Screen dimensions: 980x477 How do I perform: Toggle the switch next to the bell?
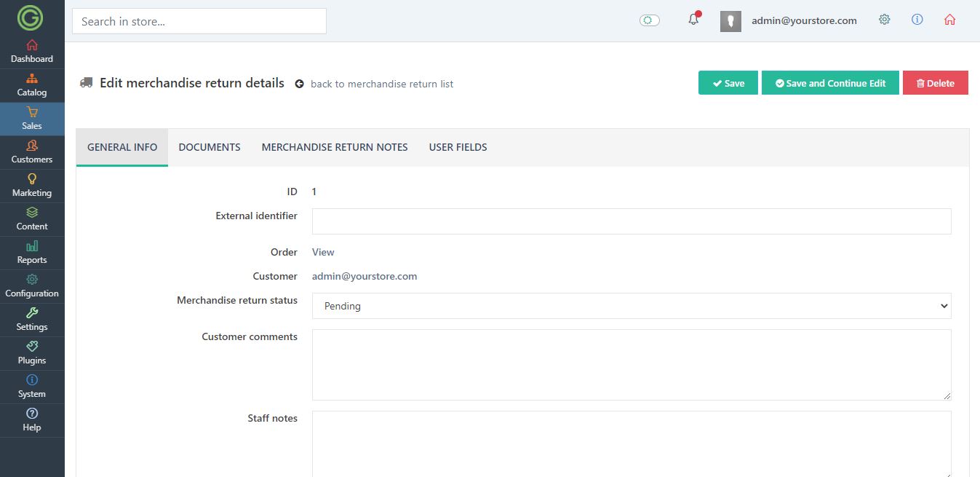pos(650,20)
